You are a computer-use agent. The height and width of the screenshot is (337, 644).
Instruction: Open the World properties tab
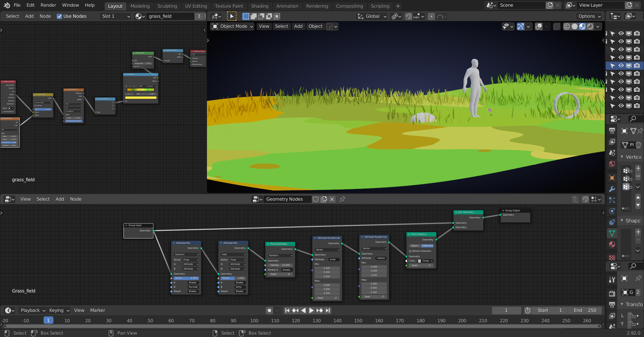coord(612,164)
